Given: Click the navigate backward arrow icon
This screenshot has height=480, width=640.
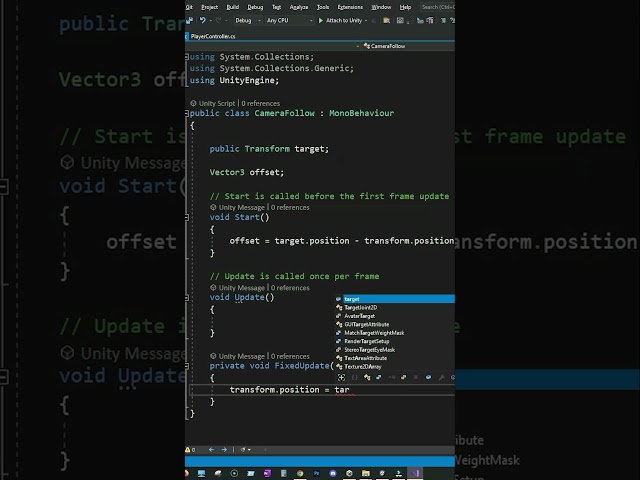Looking at the screenshot, I should pos(211,449).
